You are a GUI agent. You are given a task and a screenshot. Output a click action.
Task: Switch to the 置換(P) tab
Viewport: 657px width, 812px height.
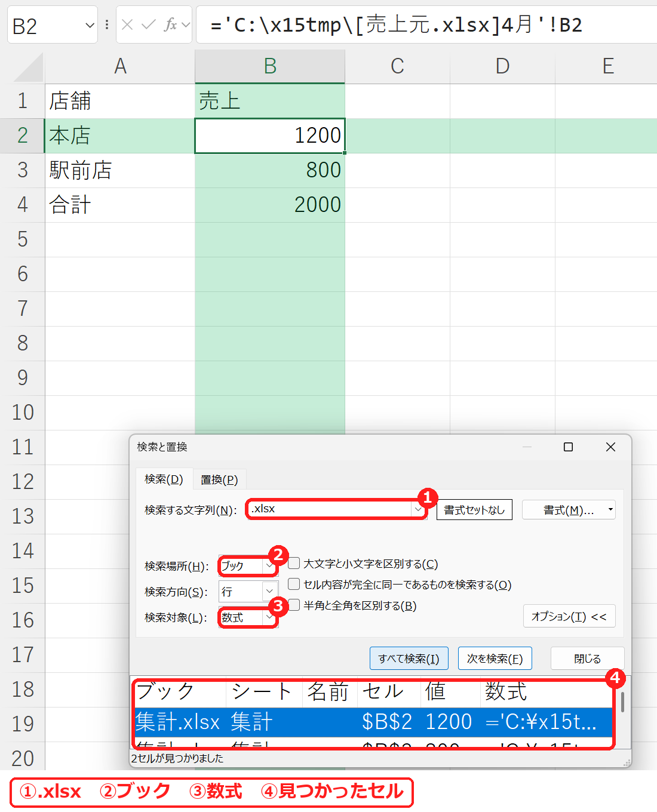pyautogui.click(x=219, y=480)
